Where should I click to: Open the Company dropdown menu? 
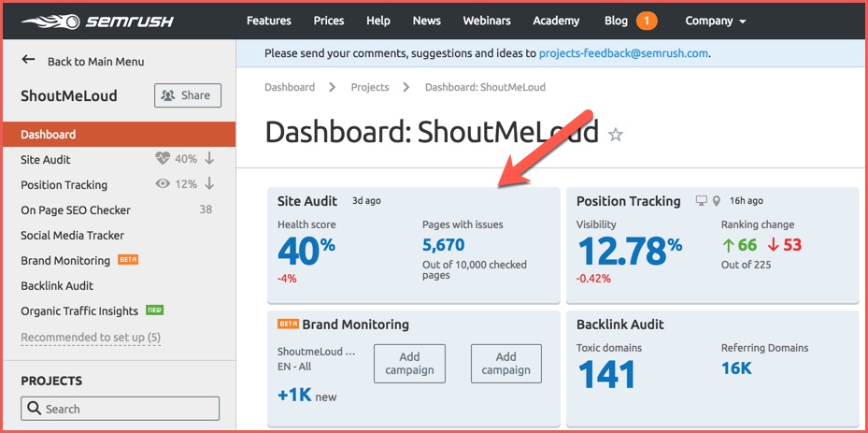click(x=715, y=21)
